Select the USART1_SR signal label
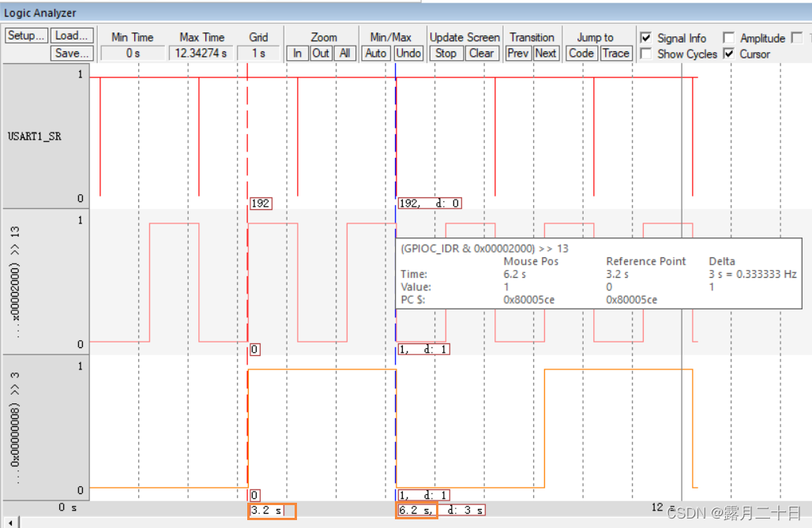812x528 pixels. (35, 137)
